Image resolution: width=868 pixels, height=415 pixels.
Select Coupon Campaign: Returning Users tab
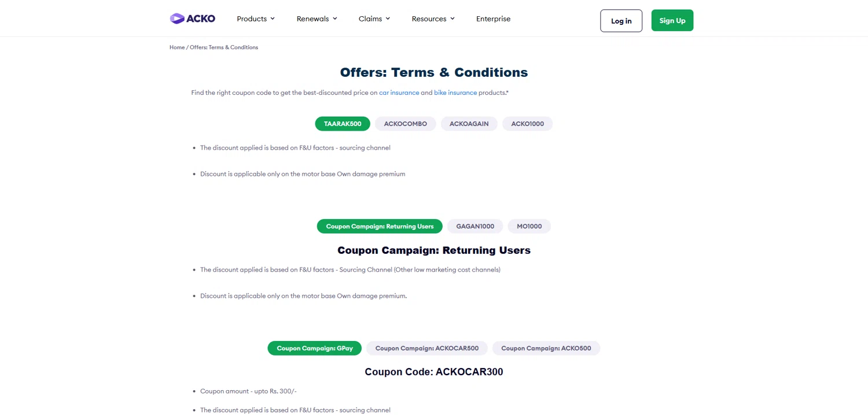[x=380, y=226]
